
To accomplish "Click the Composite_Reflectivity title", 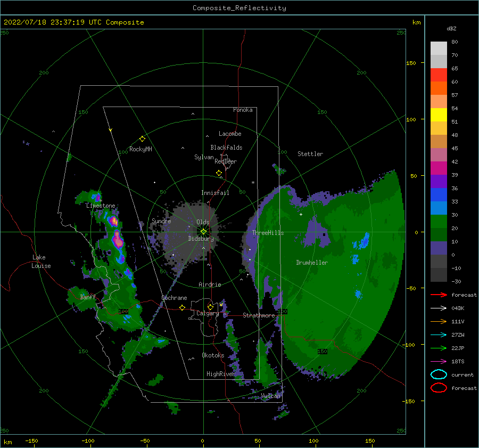I will click(240, 8).
